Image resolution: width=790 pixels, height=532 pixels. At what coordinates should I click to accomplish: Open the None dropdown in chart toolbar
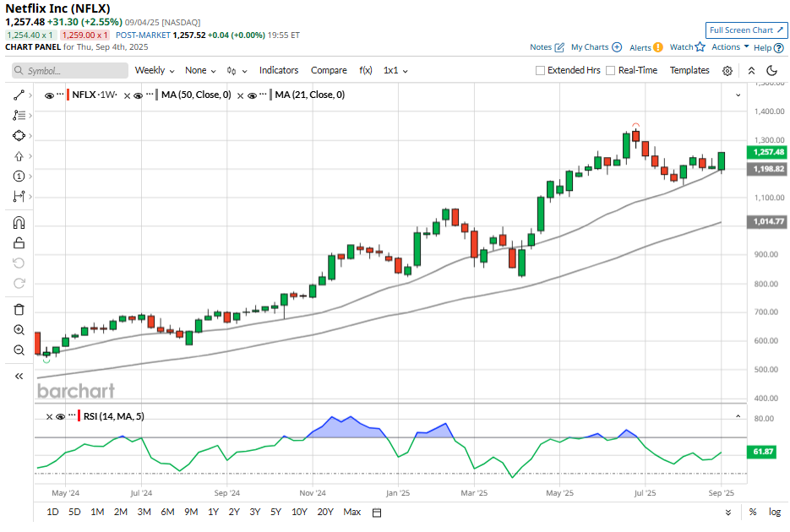tap(200, 70)
